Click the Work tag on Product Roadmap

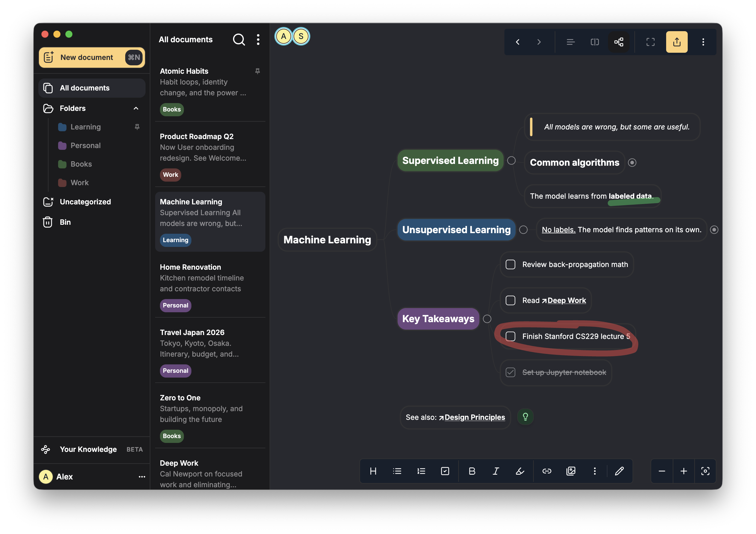pyautogui.click(x=170, y=175)
